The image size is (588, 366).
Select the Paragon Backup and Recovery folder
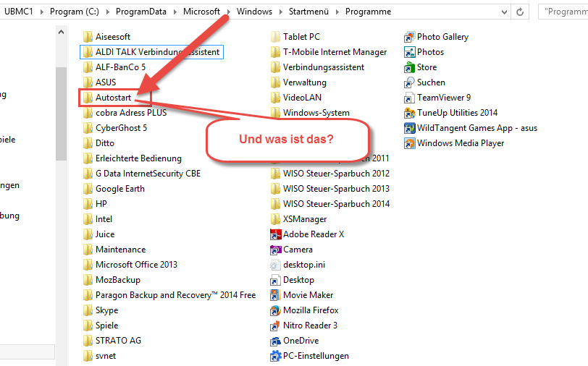(x=169, y=295)
